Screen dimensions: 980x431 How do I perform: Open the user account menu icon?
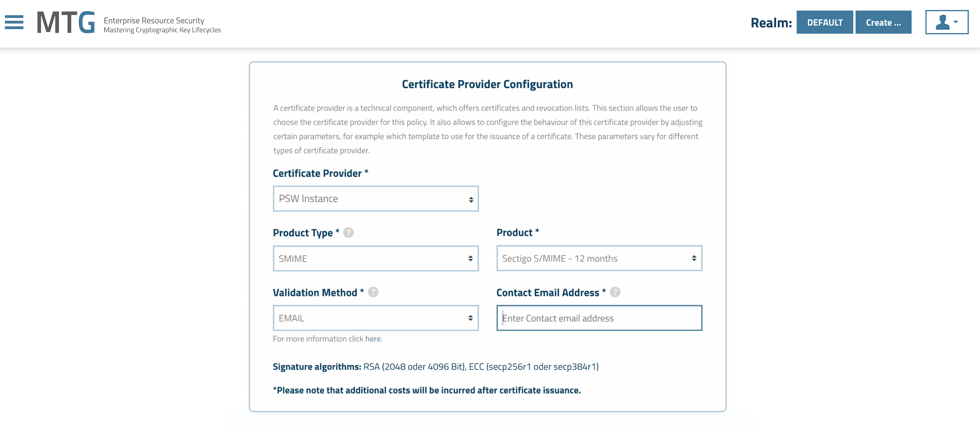(942, 22)
